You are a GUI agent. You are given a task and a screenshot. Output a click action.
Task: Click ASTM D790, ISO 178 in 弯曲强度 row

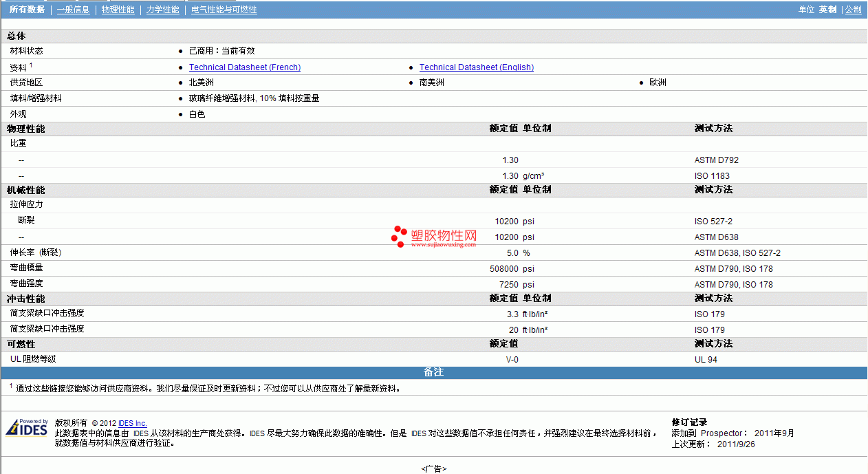[734, 285]
